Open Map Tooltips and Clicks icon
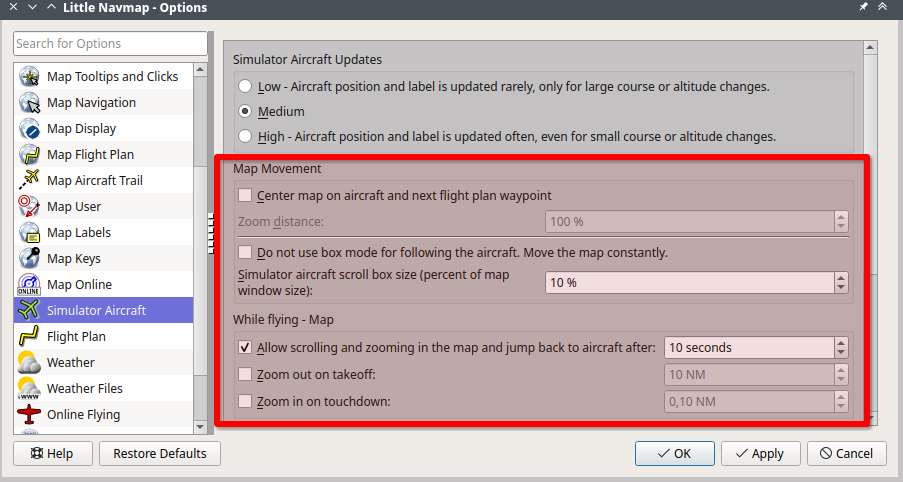 point(29,77)
